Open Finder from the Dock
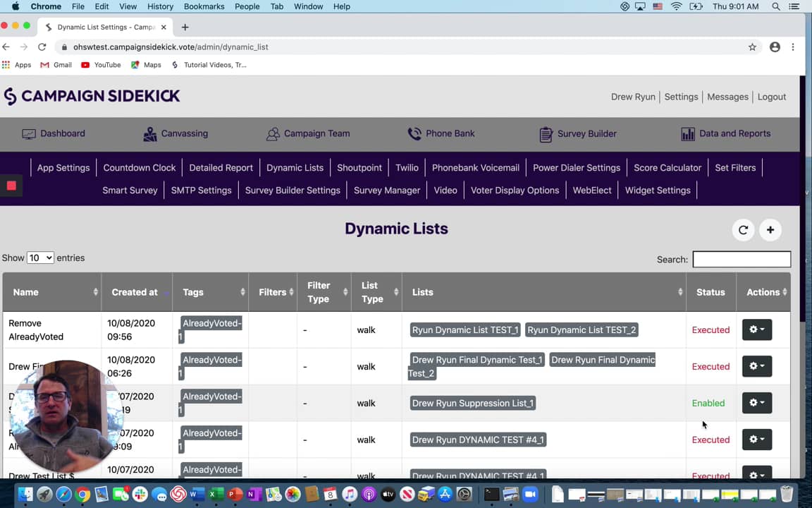The image size is (812, 508). tap(25, 495)
